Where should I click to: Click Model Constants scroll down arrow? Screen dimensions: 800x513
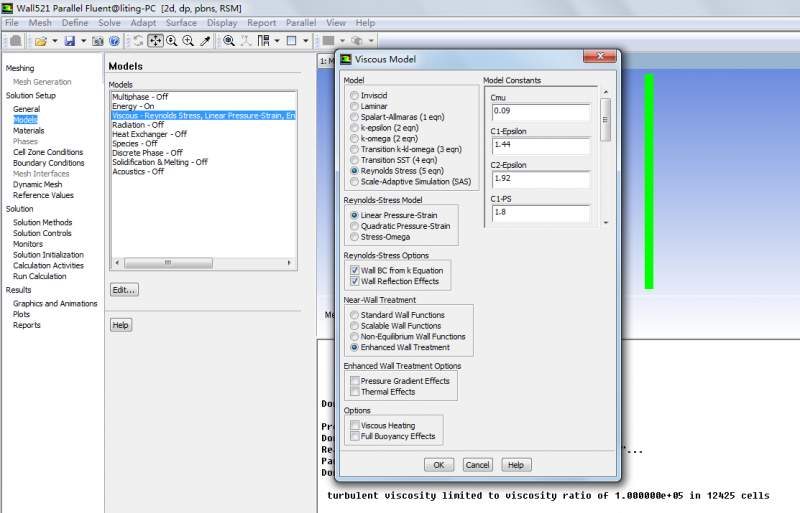point(606,223)
